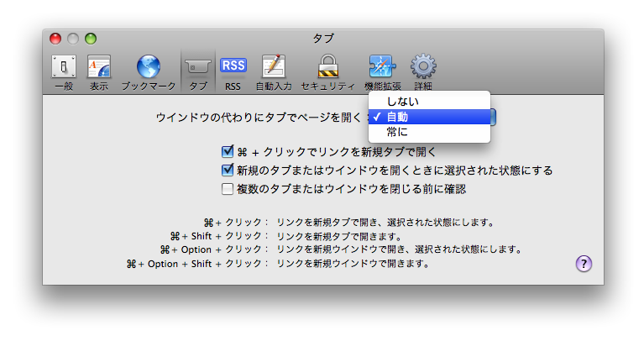Choose しない from the popup menu
Viewport: 644px width, 341px height.
(403, 102)
